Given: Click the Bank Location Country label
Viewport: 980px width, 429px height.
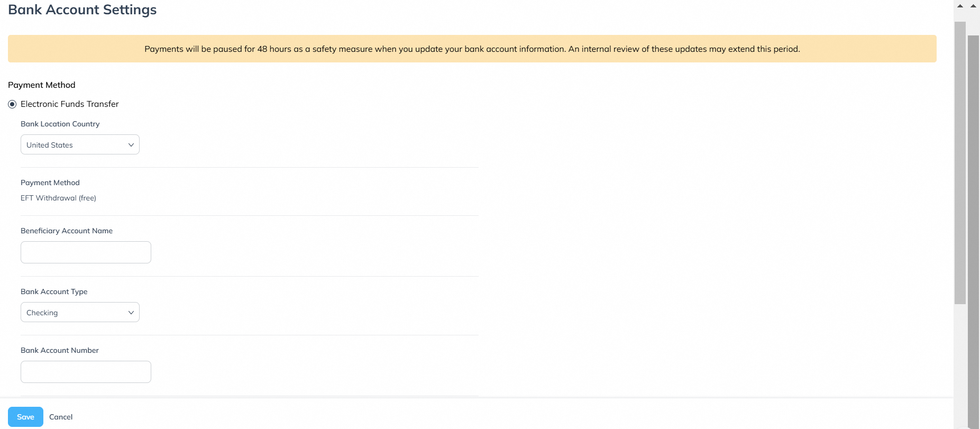Looking at the screenshot, I should pos(60,124).
